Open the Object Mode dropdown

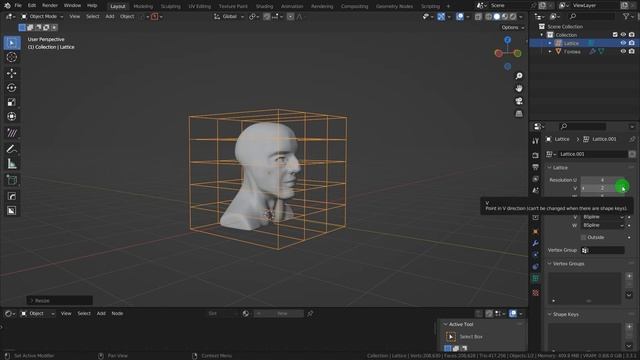click(42, 17)
